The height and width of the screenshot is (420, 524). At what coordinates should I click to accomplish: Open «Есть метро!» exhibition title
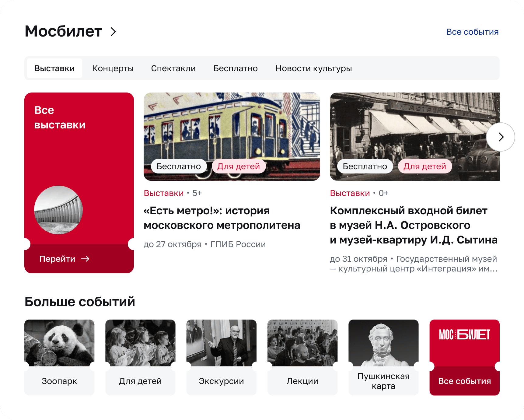click(222, 218)
